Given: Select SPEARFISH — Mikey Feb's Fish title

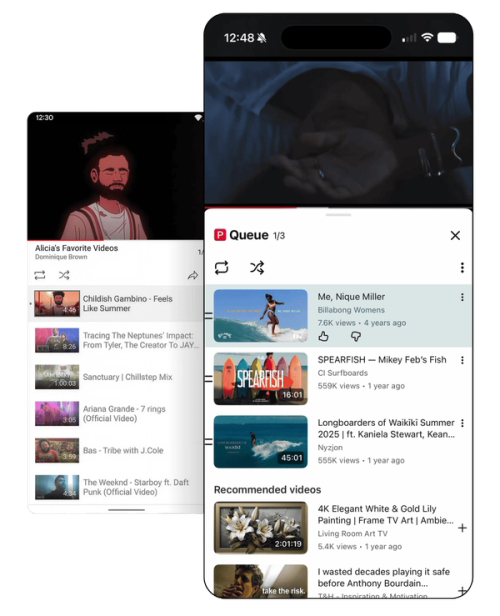Looking at the screenshot, I should [x=382, y=359].
